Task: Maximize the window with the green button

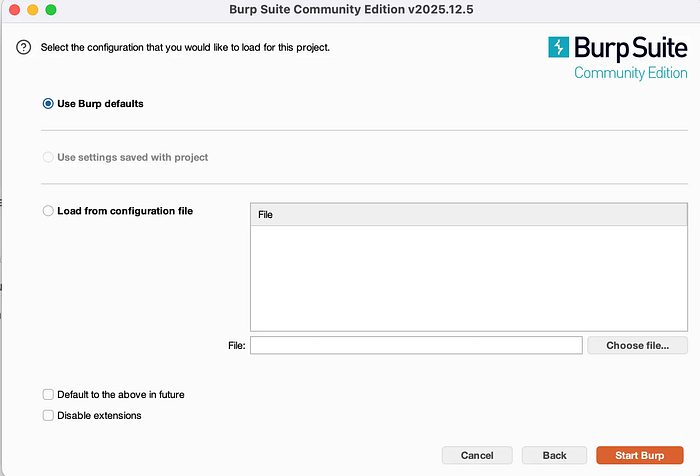Action: pyautogui.click(x=51, y=9)
